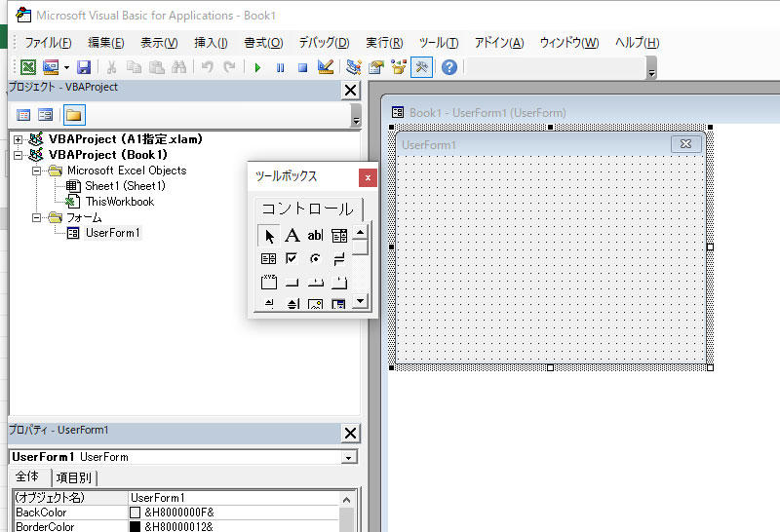This screenshot has height=532, width=780.
Task: Switch to Microsoft Excel view icon
Action: click(x=28, y=67)
